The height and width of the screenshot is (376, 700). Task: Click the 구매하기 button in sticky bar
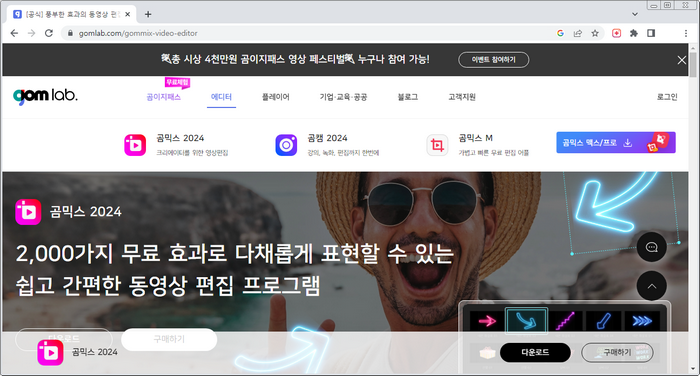pyautogui.click(x=617, y=352)
